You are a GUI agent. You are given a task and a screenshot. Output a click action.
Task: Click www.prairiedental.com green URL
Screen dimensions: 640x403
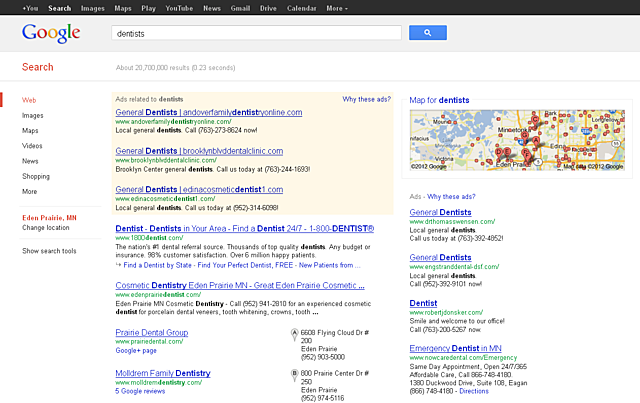(149, 342)
